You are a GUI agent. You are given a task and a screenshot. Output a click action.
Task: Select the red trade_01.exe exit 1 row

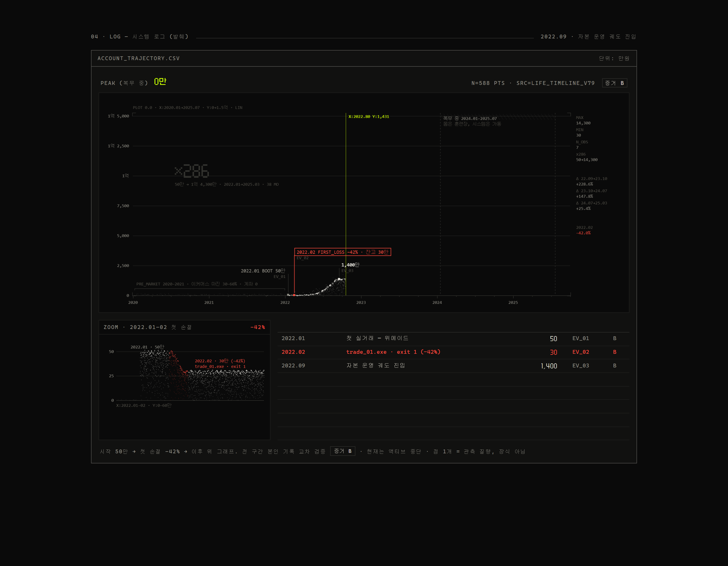point(453,352)
